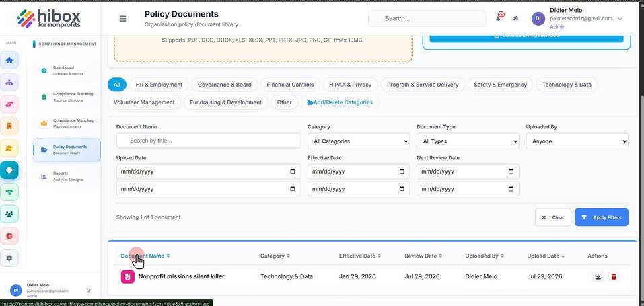Open the red pie chart sidebar icon
Image resolution: width=644 pixels, height=306 pixels.
pos(9,236)
